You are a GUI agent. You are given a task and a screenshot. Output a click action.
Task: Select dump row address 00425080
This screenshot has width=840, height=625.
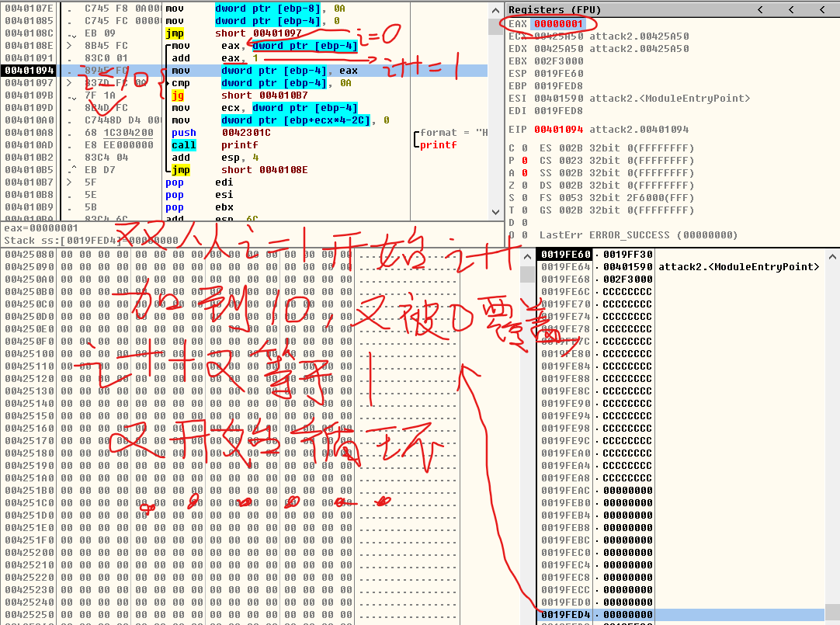[30, 255]
